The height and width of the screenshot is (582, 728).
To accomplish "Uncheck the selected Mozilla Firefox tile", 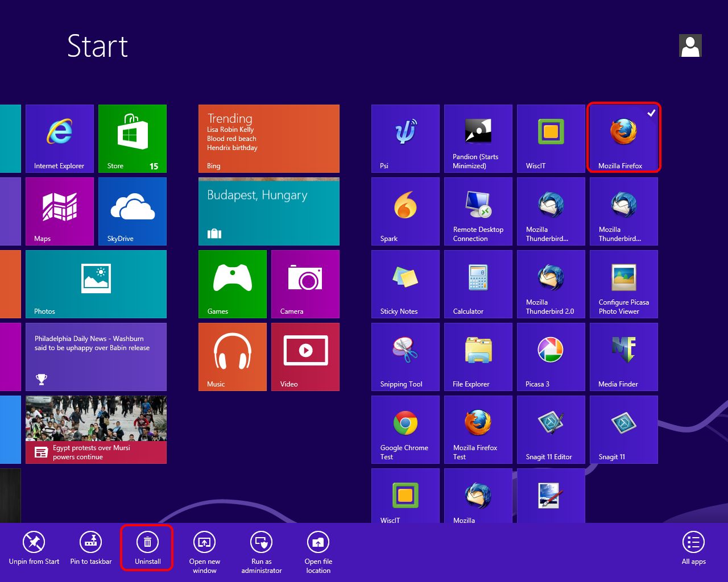I will tap(624, 138).
